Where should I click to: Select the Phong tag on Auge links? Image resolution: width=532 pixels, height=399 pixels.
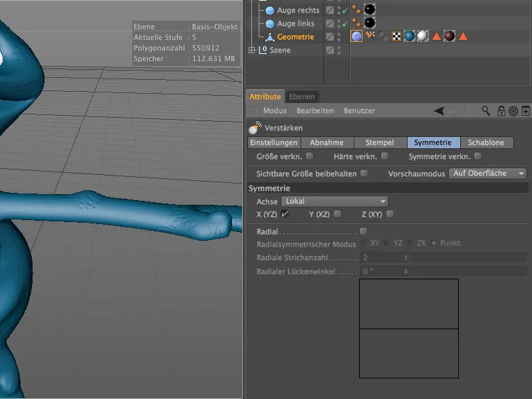(x=356, y=23)
